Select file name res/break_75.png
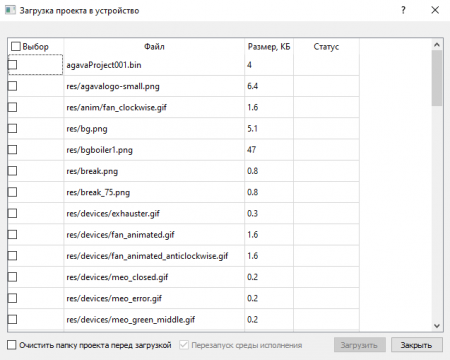 tap(98, 192)
